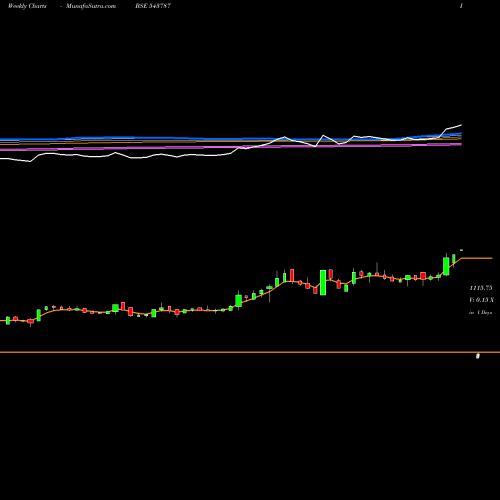Click the tall green candle near chart center-right
This screenshot has width=500, height=500.
coord(323,283)
